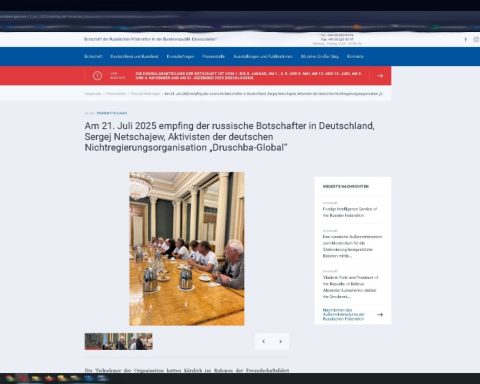Open Deutschland und Russland menu
480x384 pixels.
[x=134, y=56]
